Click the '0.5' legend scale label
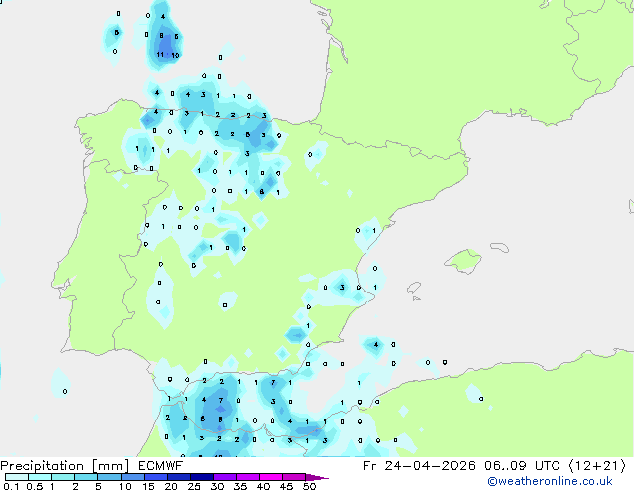This screenshot has width=634, height=490. click(x=35, y=486)
